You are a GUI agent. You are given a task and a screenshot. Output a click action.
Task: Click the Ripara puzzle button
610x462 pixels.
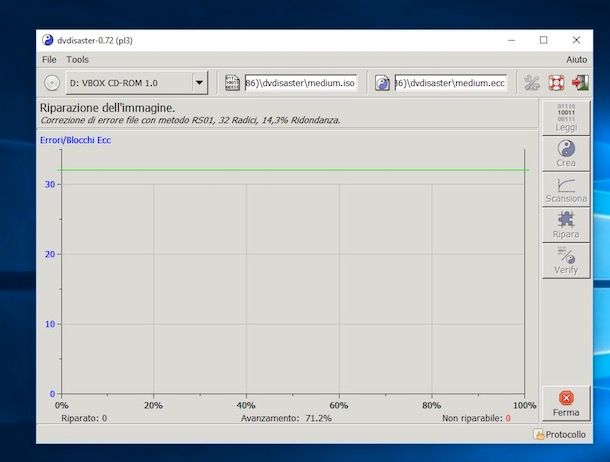point(566,225)
